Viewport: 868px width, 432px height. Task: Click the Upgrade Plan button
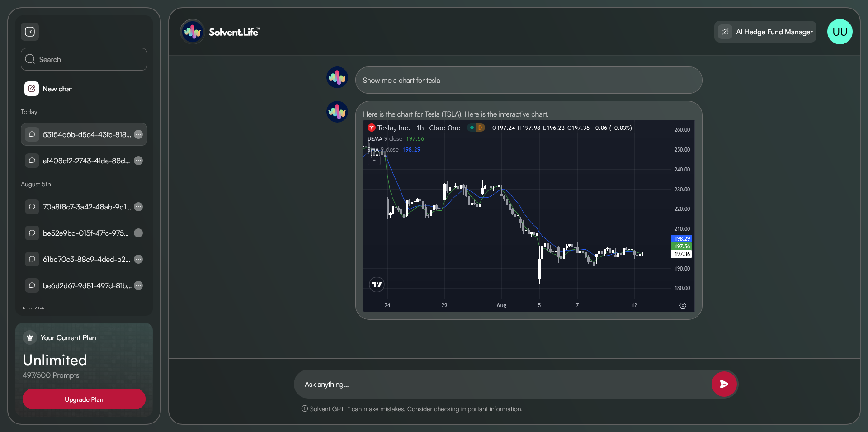pos(84,399)
